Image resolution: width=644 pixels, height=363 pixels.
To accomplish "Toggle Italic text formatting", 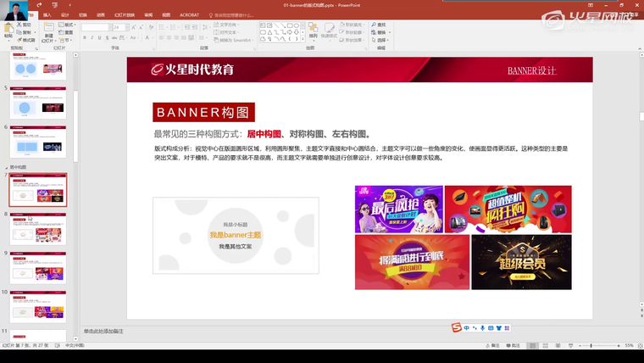I will pos(92,38).
